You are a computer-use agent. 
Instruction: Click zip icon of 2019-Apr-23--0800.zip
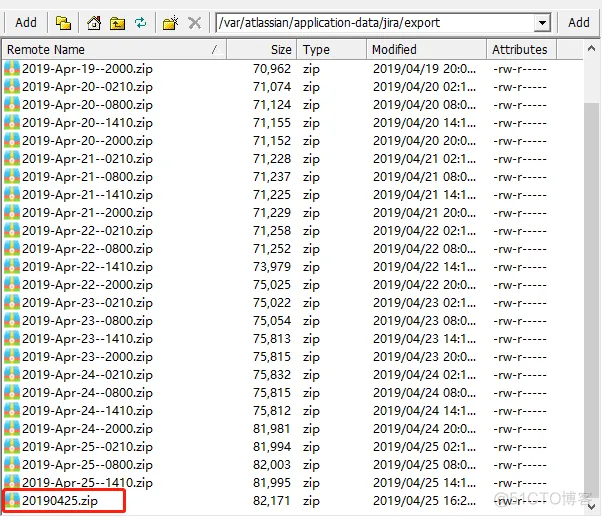[x=12, y=321]
